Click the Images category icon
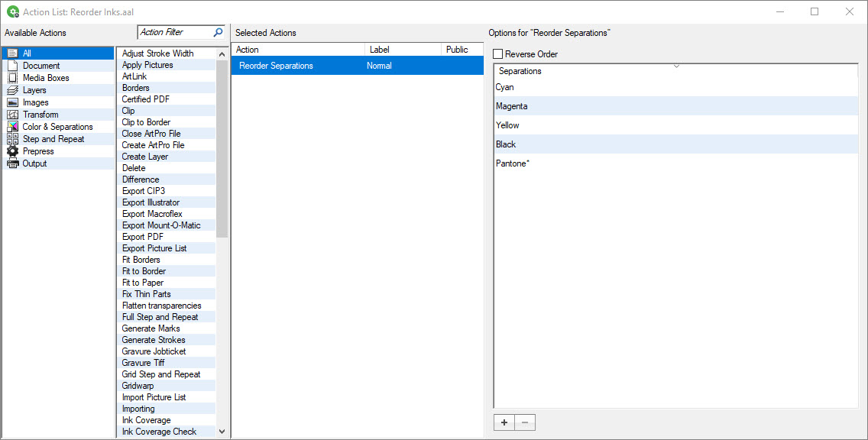The height and width of the screenshot is (440, 868). pyautogui.click(x=12, y=102)
